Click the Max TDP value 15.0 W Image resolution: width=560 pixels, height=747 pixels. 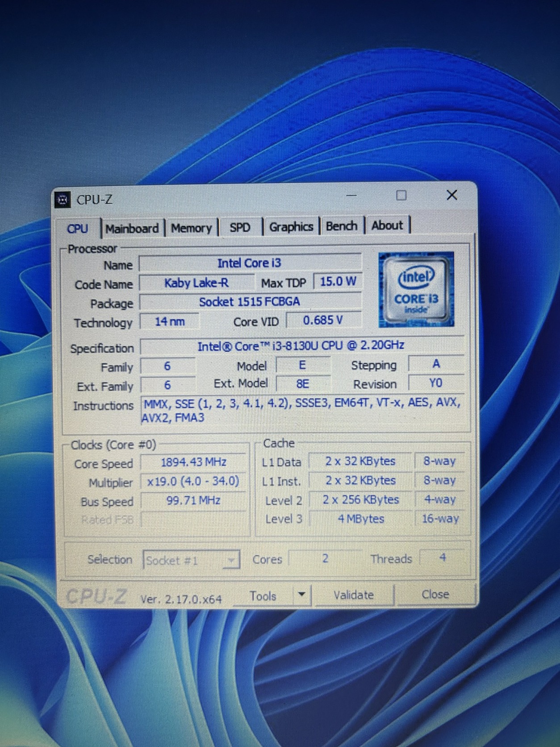[338, 281]
